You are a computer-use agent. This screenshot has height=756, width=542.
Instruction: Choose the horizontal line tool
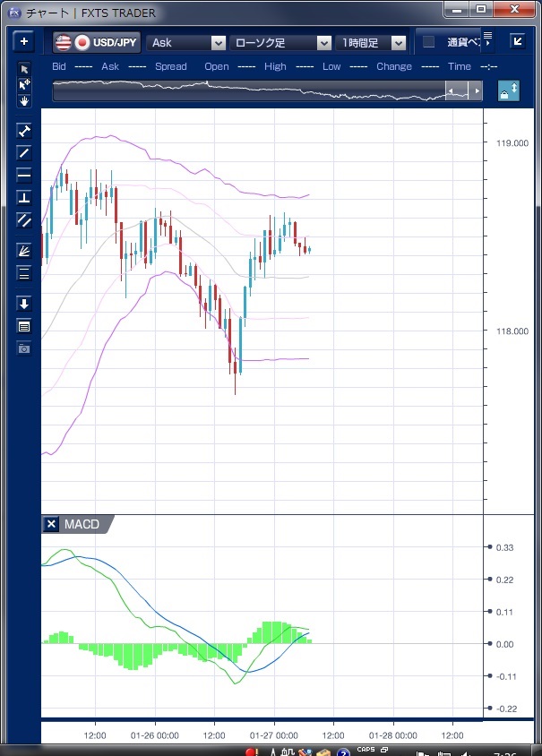pyautogui.click(x=24, y=175)
